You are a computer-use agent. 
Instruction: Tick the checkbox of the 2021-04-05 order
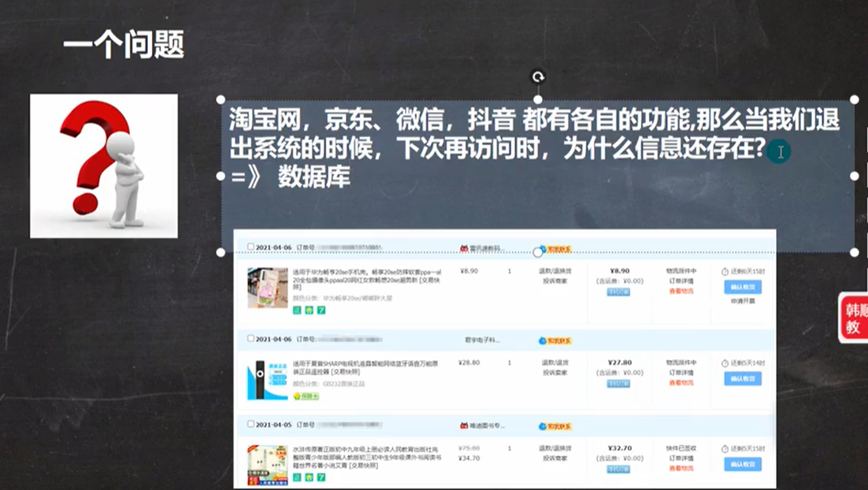pyautogui.click(x=250, y=424)
